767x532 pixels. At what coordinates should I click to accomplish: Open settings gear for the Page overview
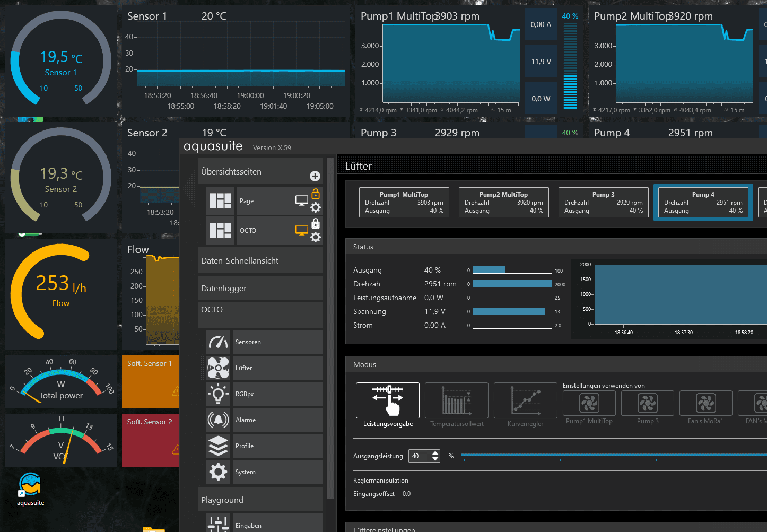(316, 207)
